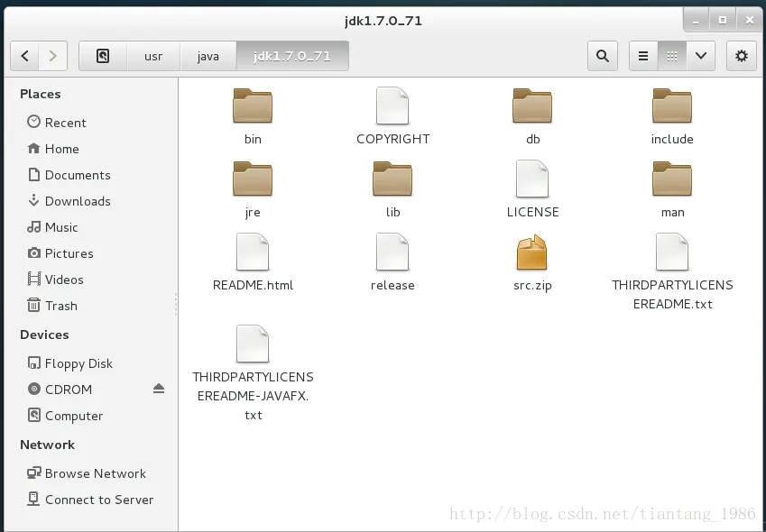Screen dimensions: 766x532
Task: Select the jdk1.7.0_71 path button
Action: 292,56
